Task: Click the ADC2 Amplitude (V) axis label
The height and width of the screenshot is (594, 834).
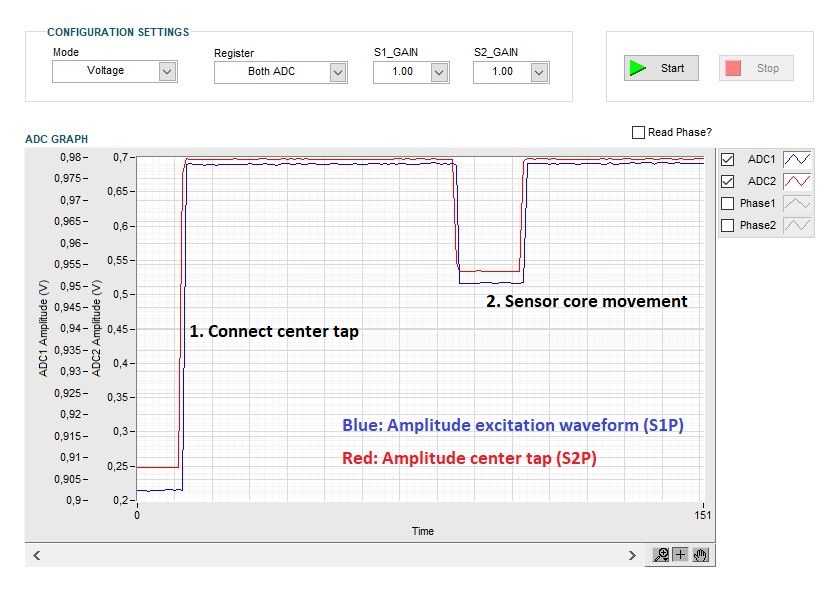Action: coord(96,328)
